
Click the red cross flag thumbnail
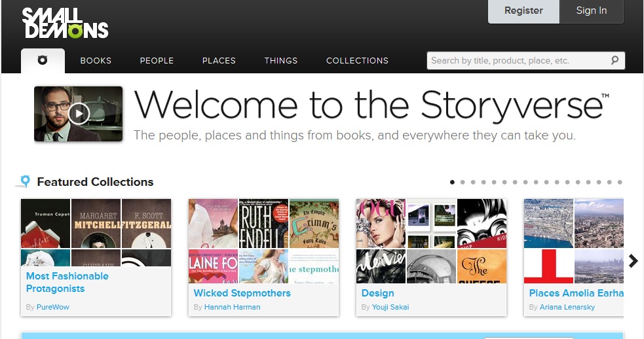click(549, 266)
